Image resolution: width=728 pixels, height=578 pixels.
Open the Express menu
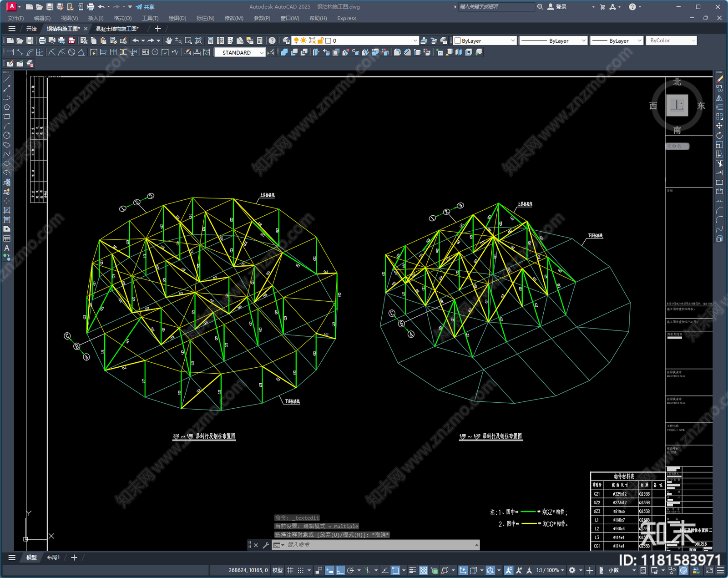pos(347,18)
